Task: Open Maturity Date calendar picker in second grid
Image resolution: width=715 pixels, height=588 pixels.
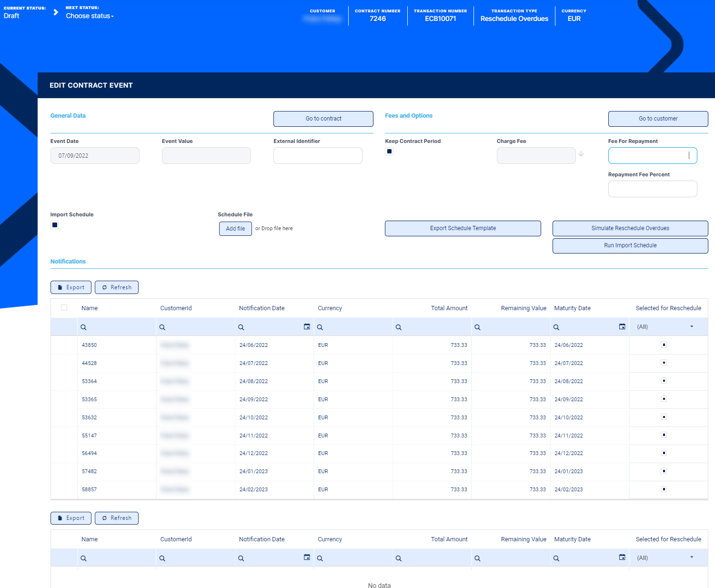Action: click(622, 558)
